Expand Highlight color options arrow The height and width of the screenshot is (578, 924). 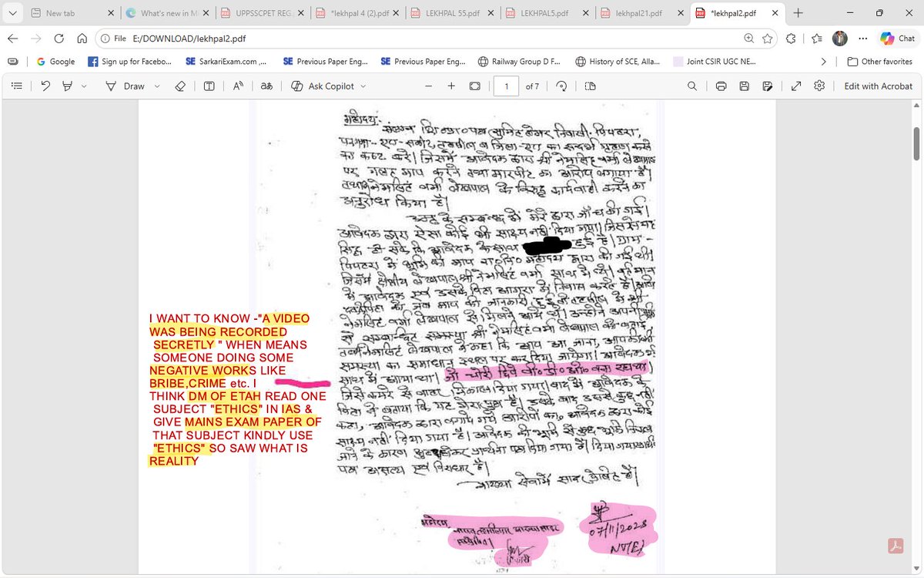pos(84,86)
